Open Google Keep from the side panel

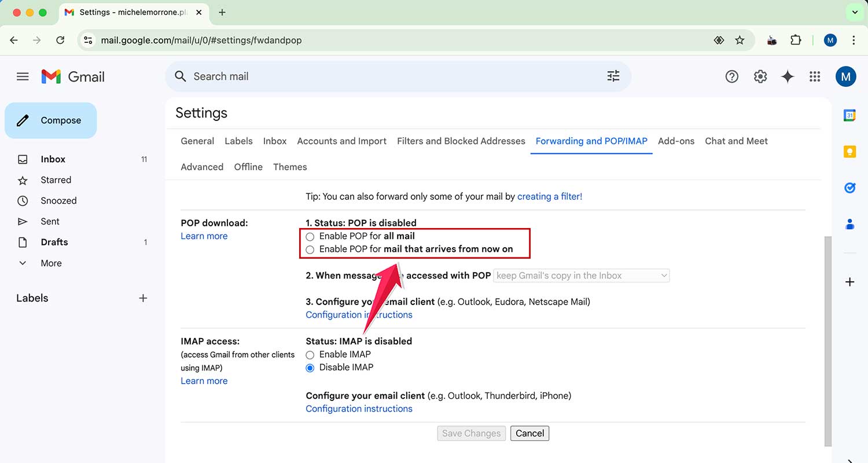click(x=849, y=151)
